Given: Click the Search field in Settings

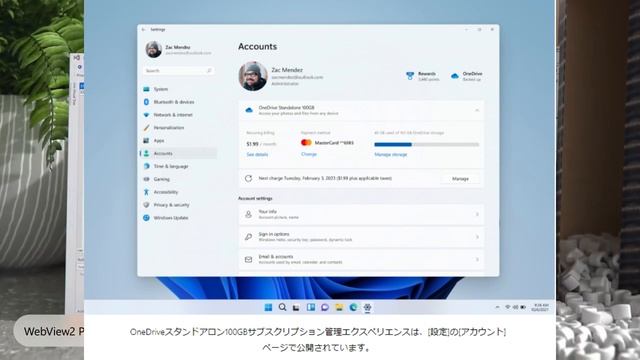Looking at the screenshot, I should pyautogui.click(x=178, y=71).
